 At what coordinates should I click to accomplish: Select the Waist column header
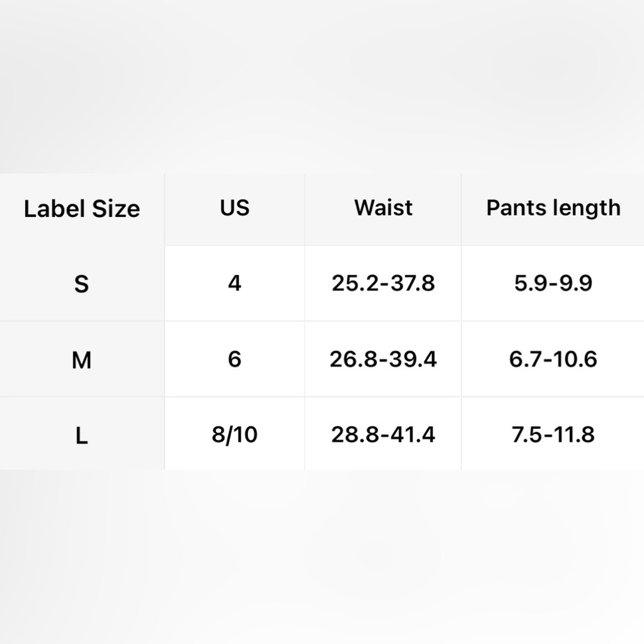(383, 209)
